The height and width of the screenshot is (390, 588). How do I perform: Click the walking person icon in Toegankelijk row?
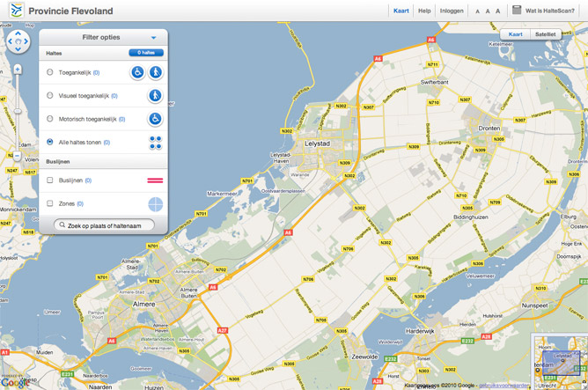[156, 72]
